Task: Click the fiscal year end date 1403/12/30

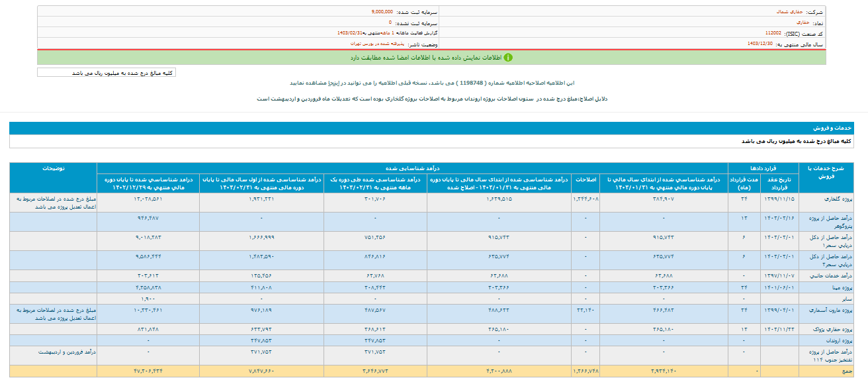Action: tap(759, 43)
